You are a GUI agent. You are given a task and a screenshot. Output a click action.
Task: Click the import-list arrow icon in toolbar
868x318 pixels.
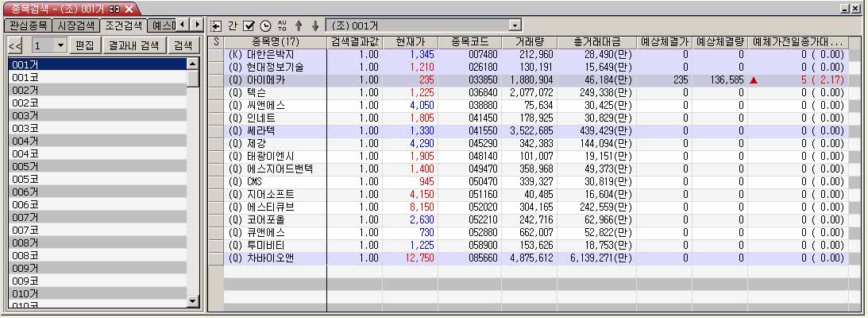[216, 26]
